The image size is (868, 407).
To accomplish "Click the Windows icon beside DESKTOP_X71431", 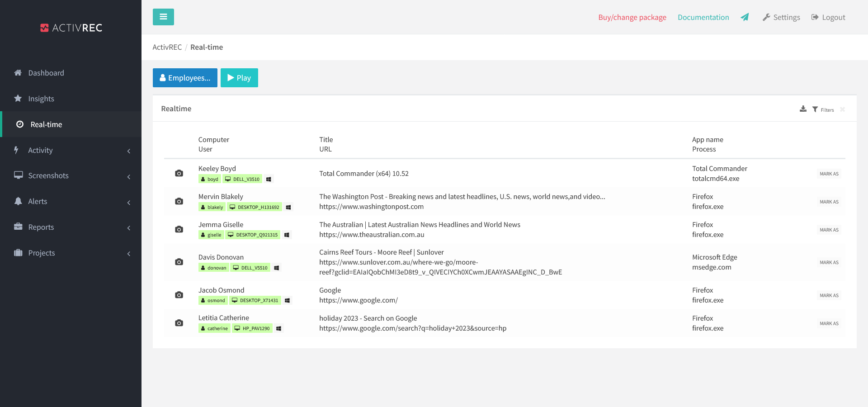I will pos(287,300).
